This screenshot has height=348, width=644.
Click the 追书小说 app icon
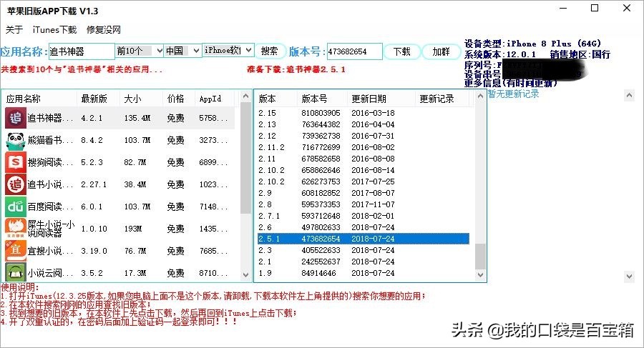tap(16, 184)
